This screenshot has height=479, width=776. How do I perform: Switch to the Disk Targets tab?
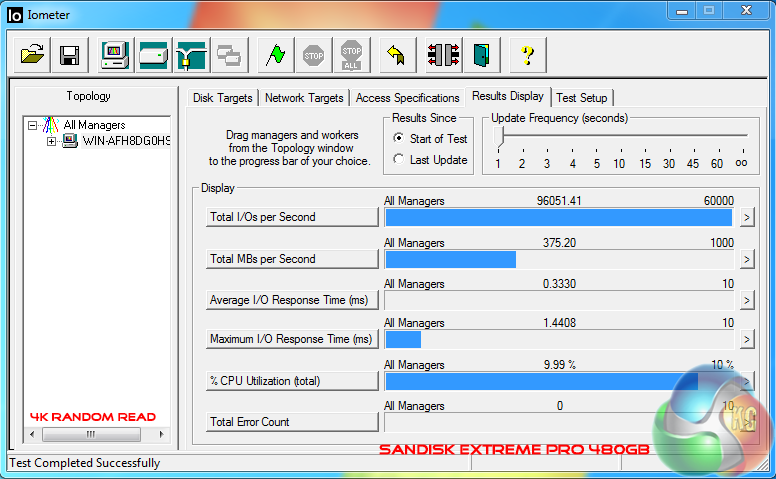point(223,98)
